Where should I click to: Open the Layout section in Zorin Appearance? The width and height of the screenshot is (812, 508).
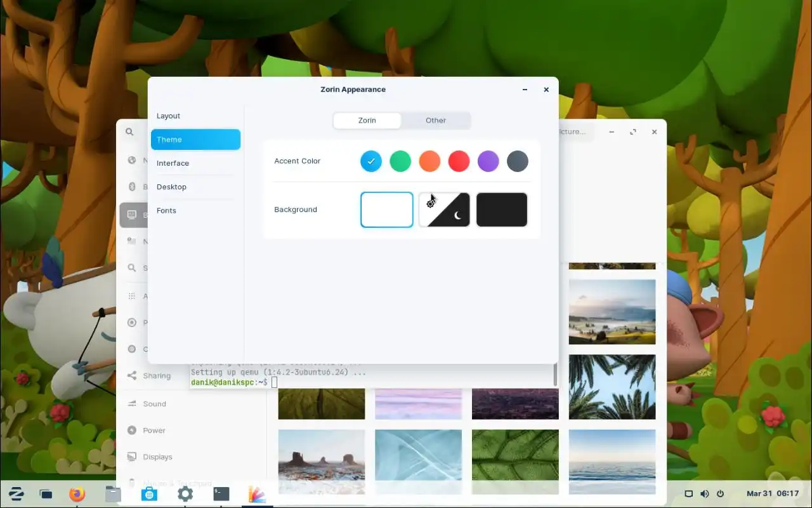[195, 116]
